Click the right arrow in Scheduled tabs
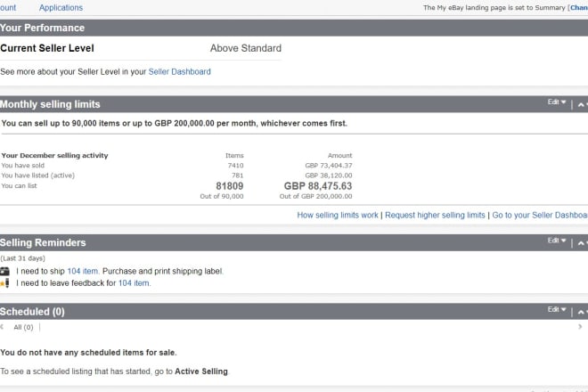The height and width of the screenshot is (392, 588). pos(580,327)
